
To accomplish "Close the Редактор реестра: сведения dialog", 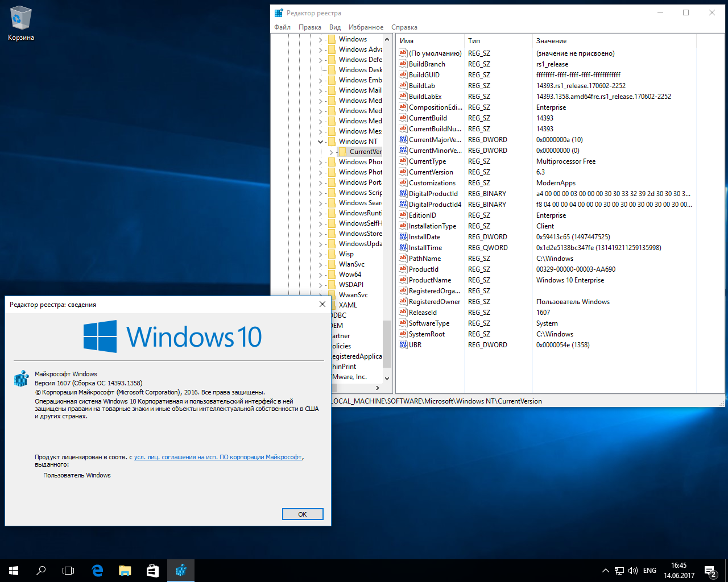I will pyautogui.click(x=322, y=304).
